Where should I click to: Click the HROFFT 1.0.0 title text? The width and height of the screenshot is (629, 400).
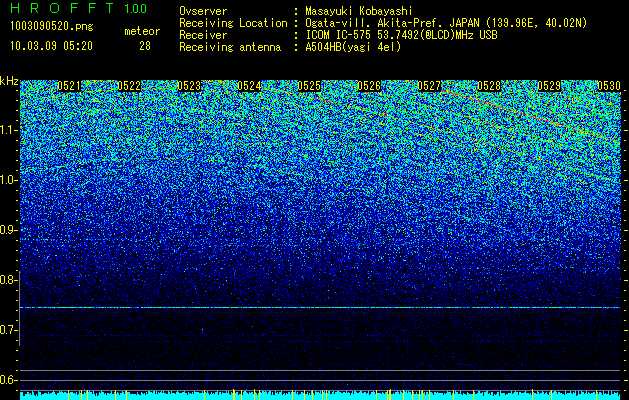tap(79, 8)
